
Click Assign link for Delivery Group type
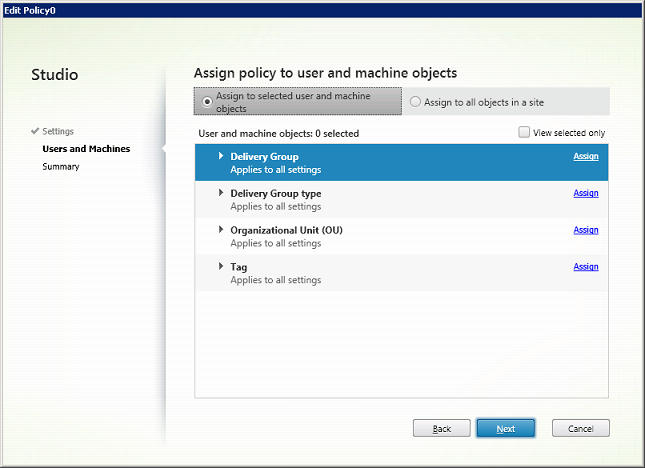pyautogui.click(x=585, y=193)
